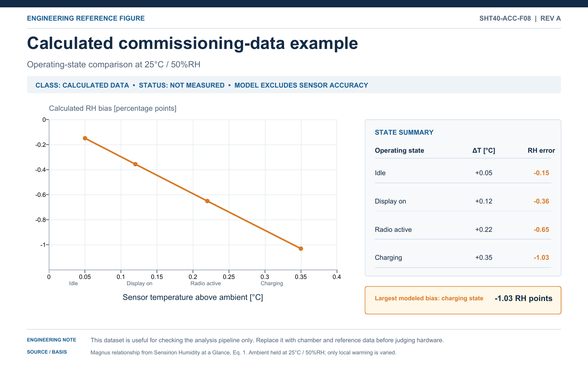Click the '-1.03' RH error table value
Screen dimensions: 588x368
click(541, 258)
